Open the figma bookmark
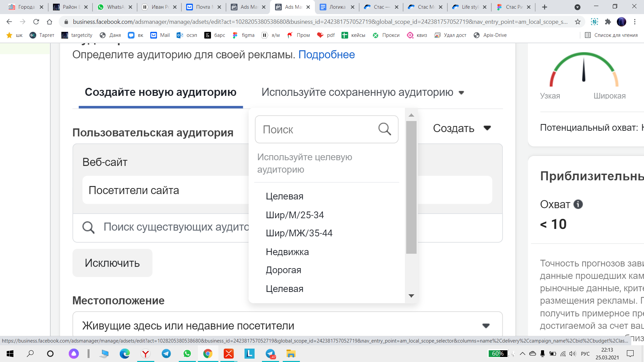This screenshot has width=644, height=362. [x=244, y=35]
